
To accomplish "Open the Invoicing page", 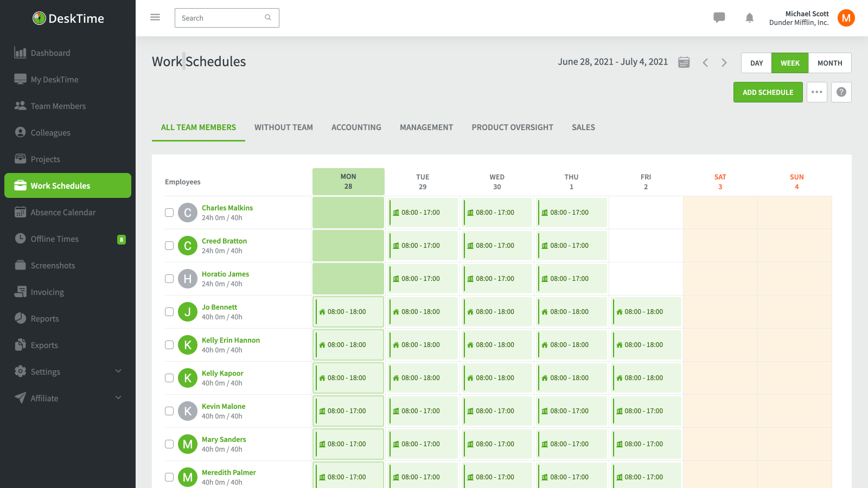I will [48, 292].
